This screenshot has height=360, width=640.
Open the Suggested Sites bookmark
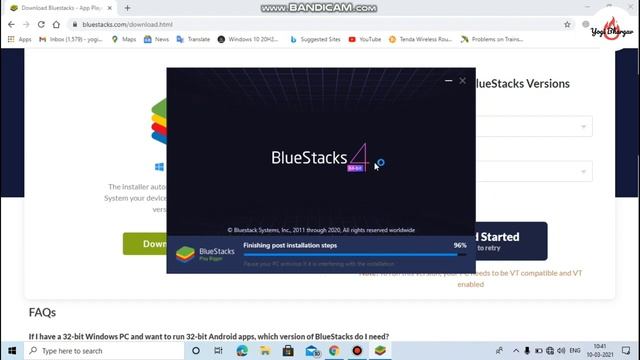[315, 39]
